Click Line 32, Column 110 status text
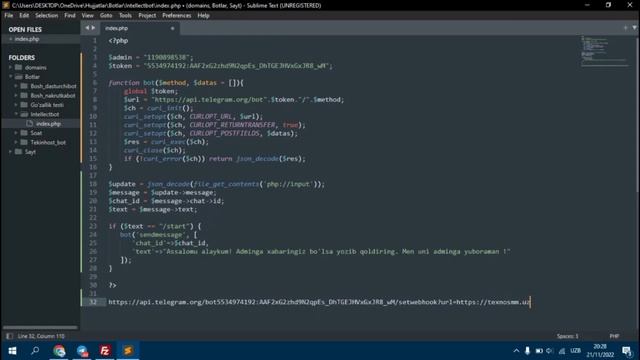This screenshot has width=640, height=360. click(41, 336)
